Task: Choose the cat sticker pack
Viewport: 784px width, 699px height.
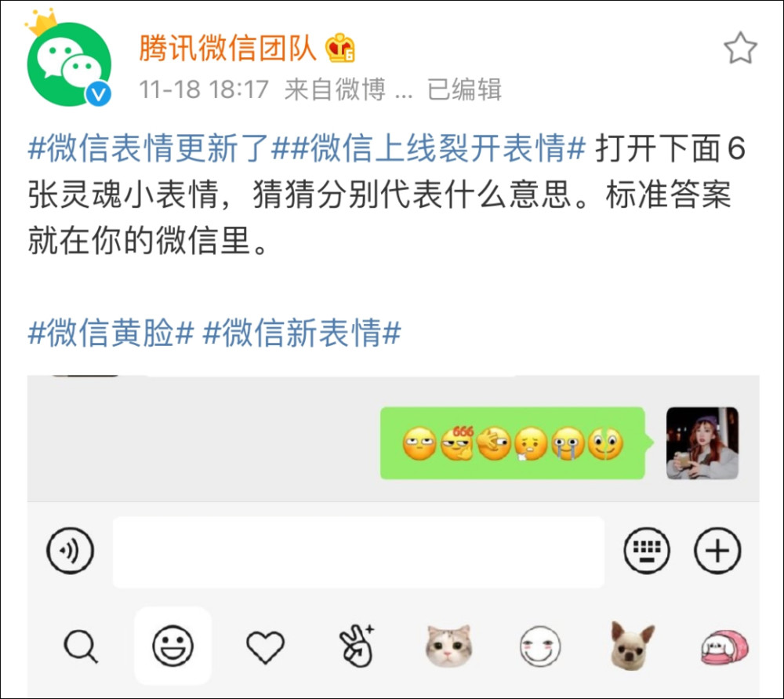Action: point(449,646)
